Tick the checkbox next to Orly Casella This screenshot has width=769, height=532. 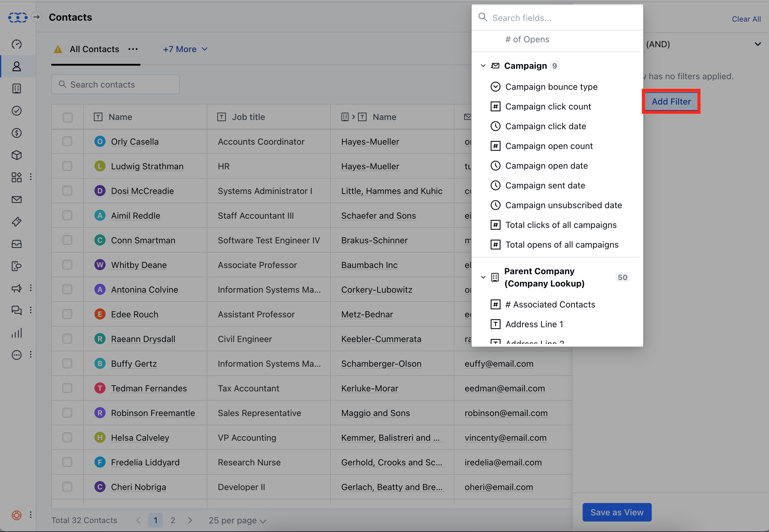(x=67, y=141)
